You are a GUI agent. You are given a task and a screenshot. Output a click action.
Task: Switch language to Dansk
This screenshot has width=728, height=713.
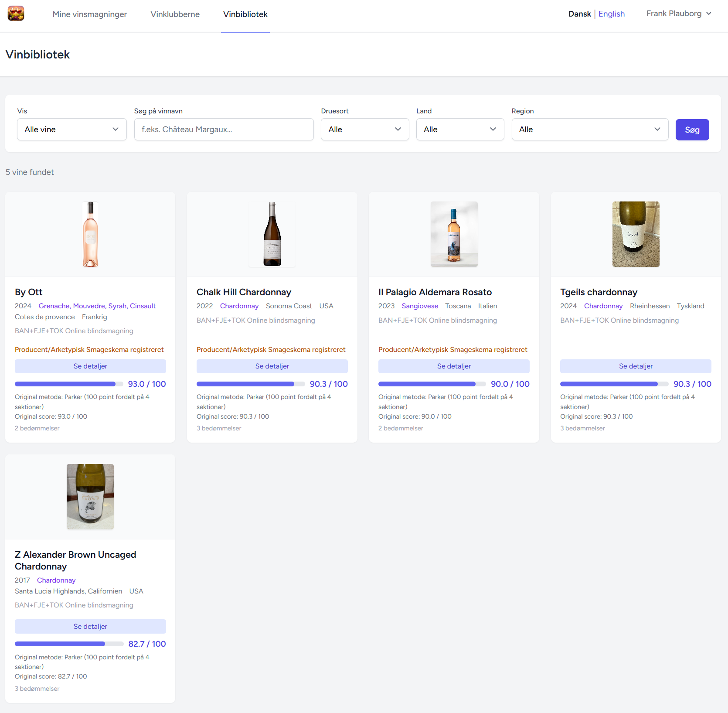[x=579, y=14]
